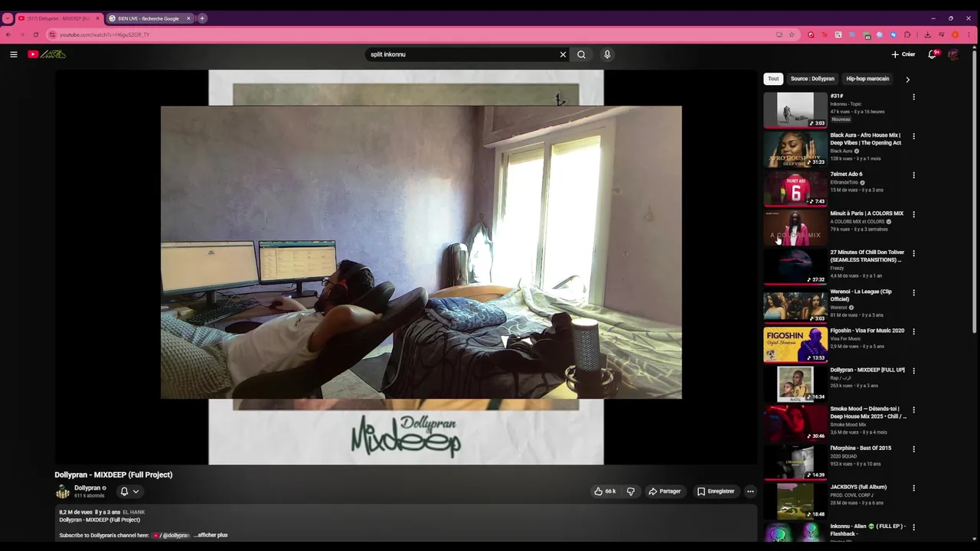Open 7elmet Ado 6 thumbnail
The image size is (980, 551).
point(795,188)
